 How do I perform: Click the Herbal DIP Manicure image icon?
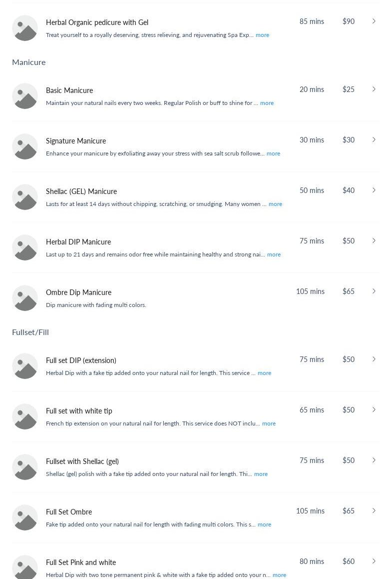[x=24, y=248]
